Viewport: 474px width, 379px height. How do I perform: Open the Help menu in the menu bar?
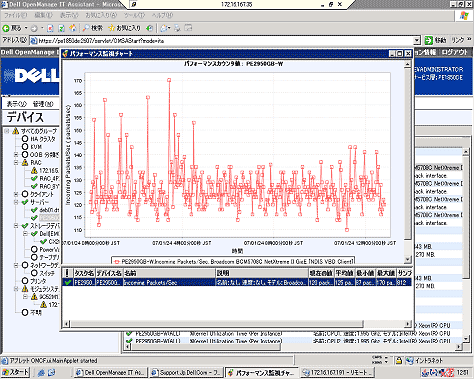pos(162,15)
